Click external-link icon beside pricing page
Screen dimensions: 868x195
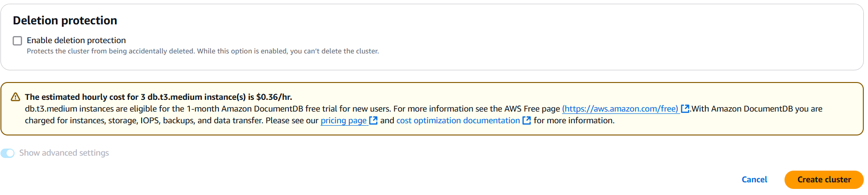tap(373, 120)
